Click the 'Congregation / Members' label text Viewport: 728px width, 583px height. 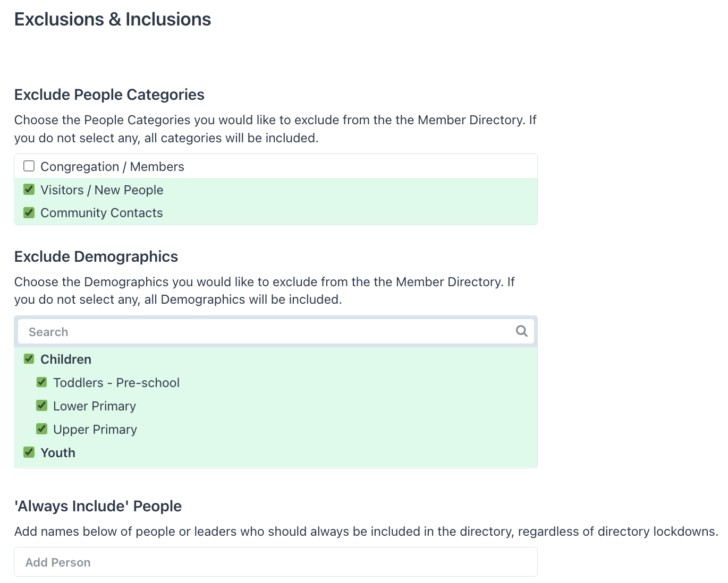112,167
